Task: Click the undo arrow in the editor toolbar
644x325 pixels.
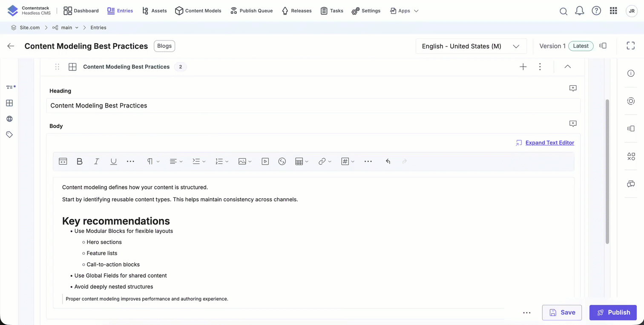Action: pyautogui.click(x=388, y=161)
